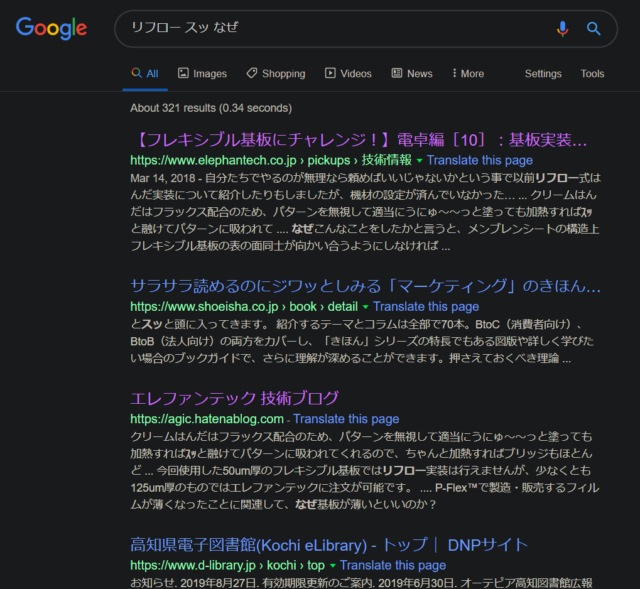Open the search Tools options
This screenshot has height=589, width=640.
[x=592, y=73]
